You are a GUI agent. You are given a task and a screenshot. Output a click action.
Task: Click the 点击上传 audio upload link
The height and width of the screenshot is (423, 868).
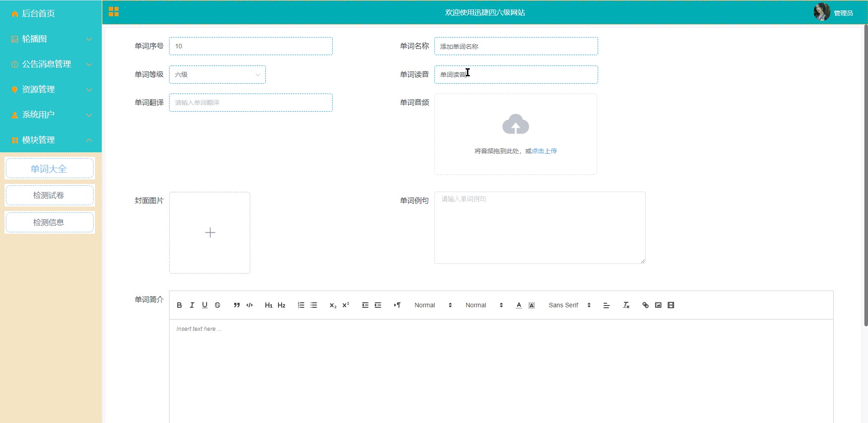point(544,151)
